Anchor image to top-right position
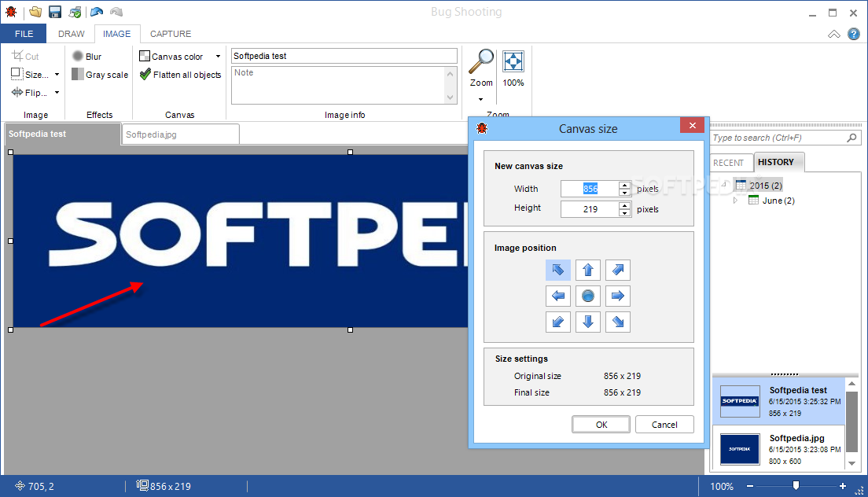 tap(618, 270)
